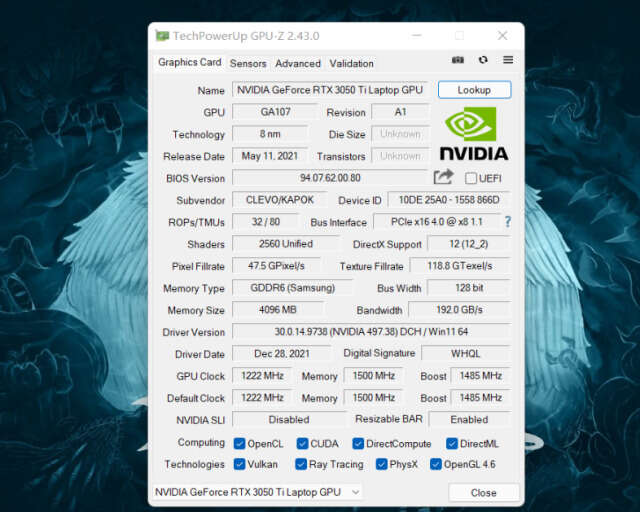Open the GPU selection dropdown at bottom

pyautogui.click(x=257, y=492)
